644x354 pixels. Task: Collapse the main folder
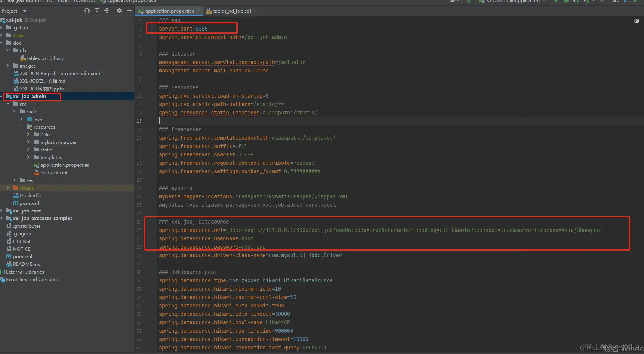15,111
